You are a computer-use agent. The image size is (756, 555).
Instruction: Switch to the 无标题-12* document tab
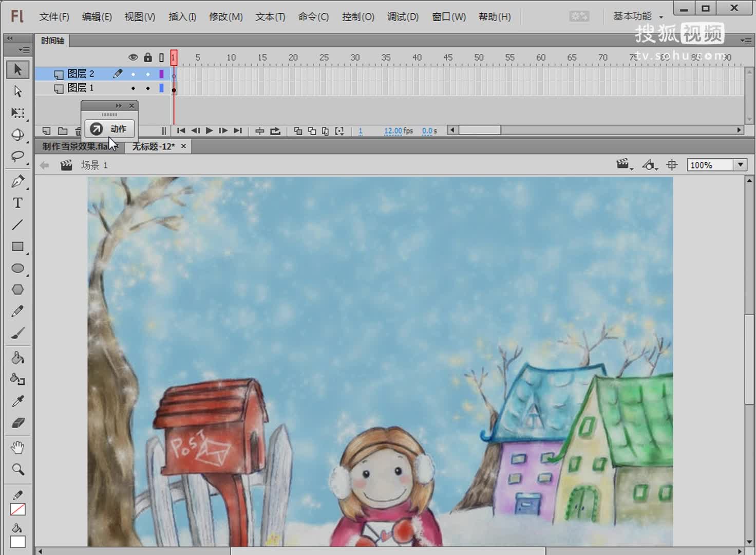pyautogui.click(x=153, y=146)
